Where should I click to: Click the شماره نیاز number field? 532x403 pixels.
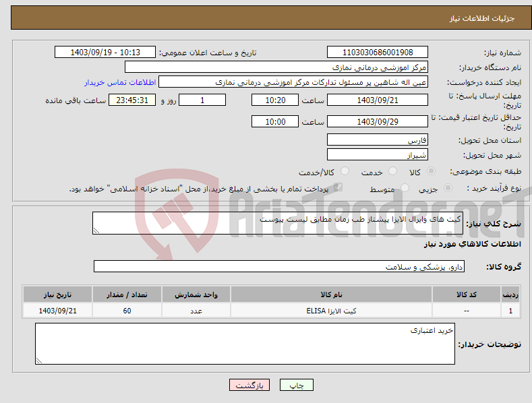[378, 53]
